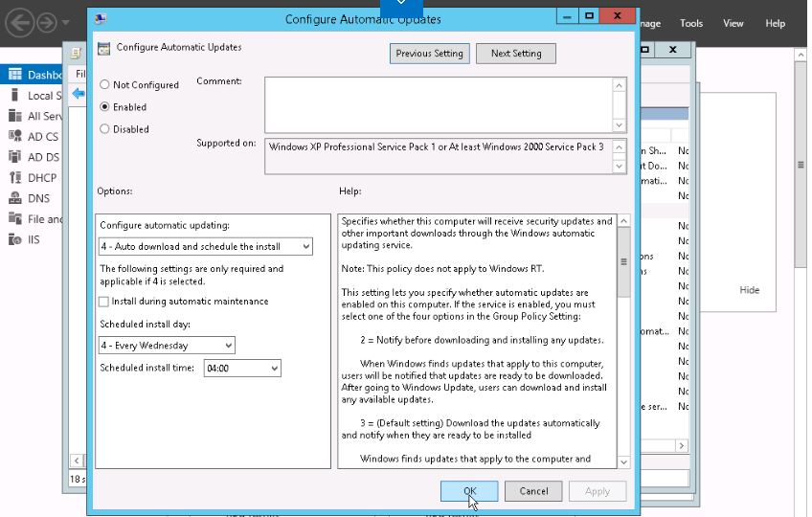Click policy editor horizontal scroll right arrow
The image size is (812, 517).
(682, 445)
